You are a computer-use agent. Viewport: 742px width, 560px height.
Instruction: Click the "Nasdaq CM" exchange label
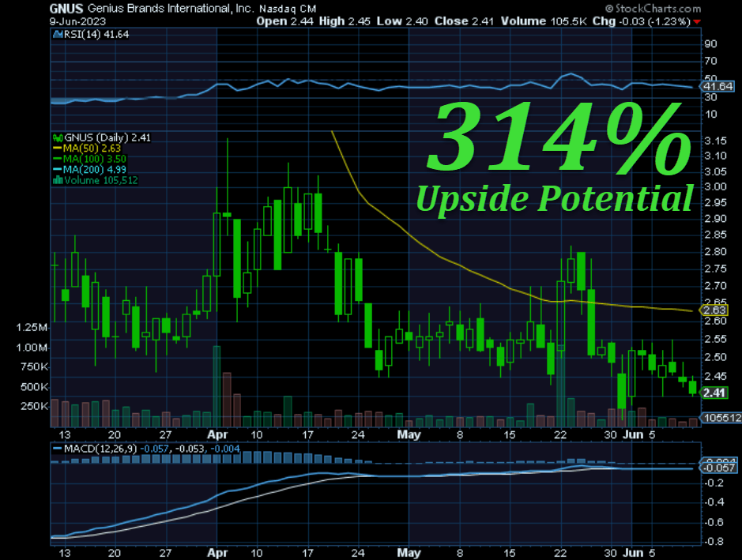coord(288,9)
